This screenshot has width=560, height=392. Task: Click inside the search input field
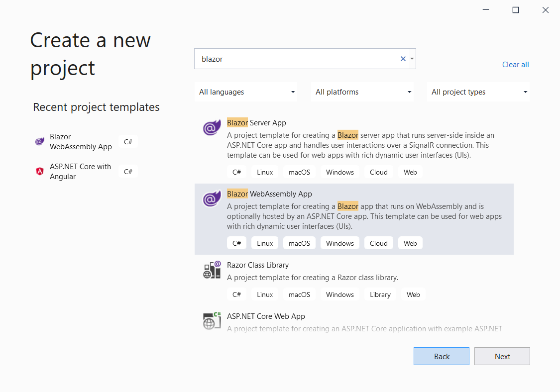click(x=299, y=58)
